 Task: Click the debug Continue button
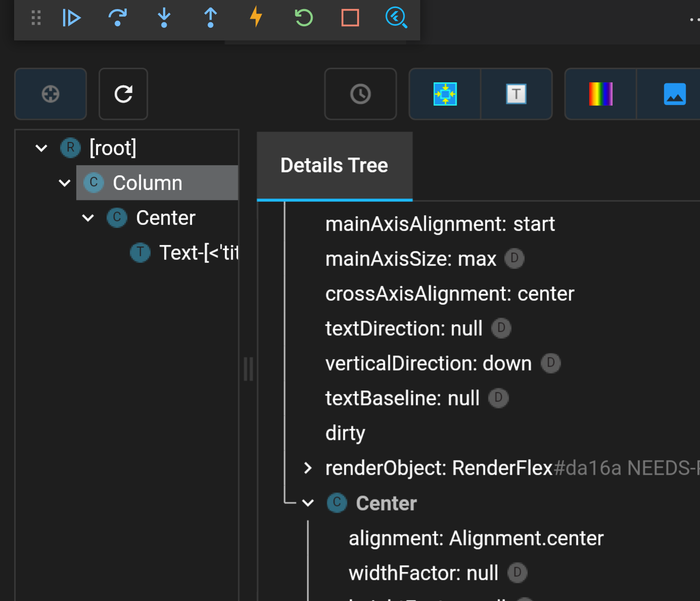coord(71,18)
